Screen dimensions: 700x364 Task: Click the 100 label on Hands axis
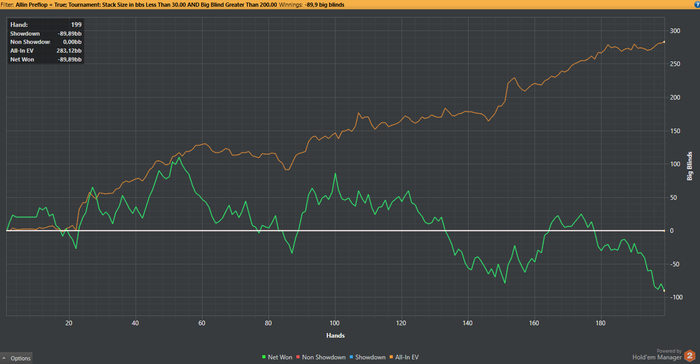point(334,323)
